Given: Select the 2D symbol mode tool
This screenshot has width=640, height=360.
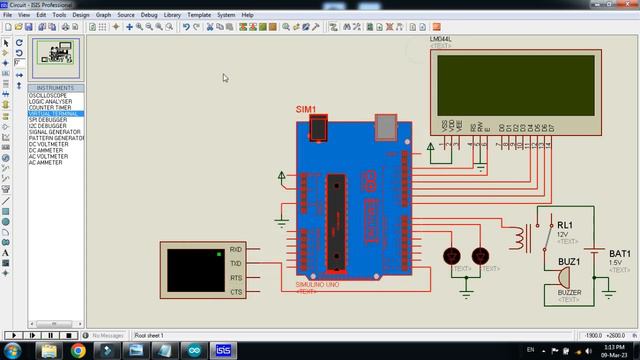Looking at the screenshot, I should coord(6,263).
